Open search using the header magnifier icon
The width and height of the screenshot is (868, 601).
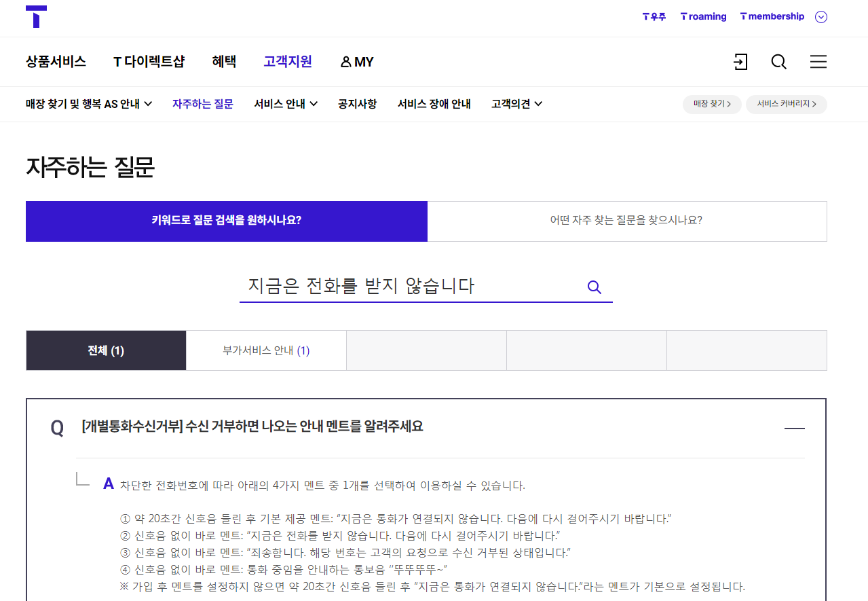[778, 62]
